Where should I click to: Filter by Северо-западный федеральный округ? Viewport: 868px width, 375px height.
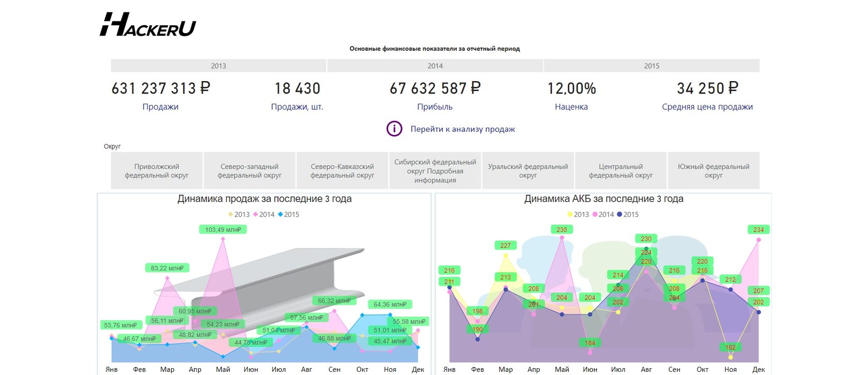250,170
